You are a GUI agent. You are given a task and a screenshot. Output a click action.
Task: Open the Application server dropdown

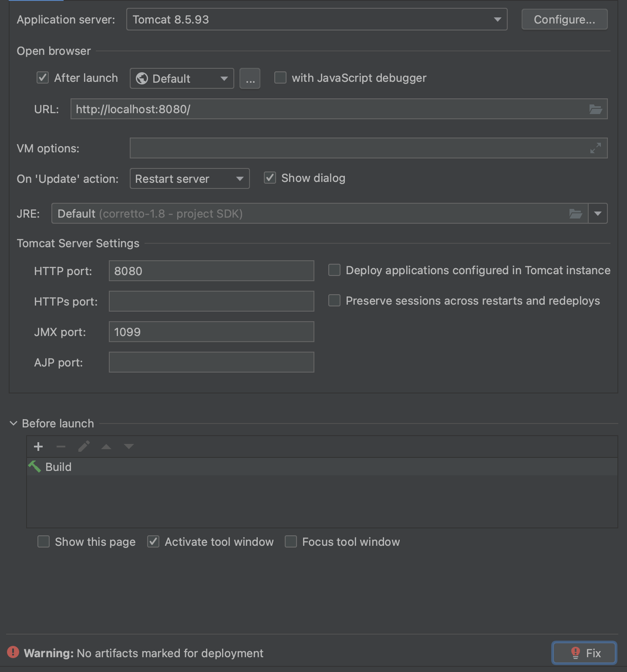(x=317, y=20)
